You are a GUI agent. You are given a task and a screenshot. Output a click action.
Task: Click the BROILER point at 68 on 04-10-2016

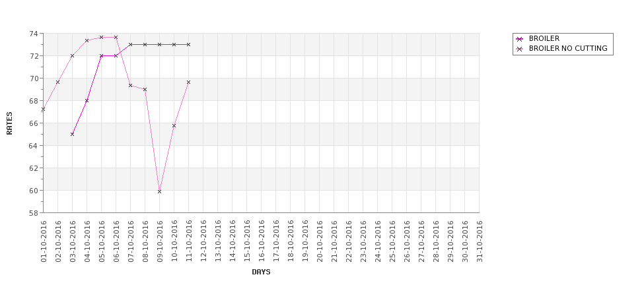87,100
